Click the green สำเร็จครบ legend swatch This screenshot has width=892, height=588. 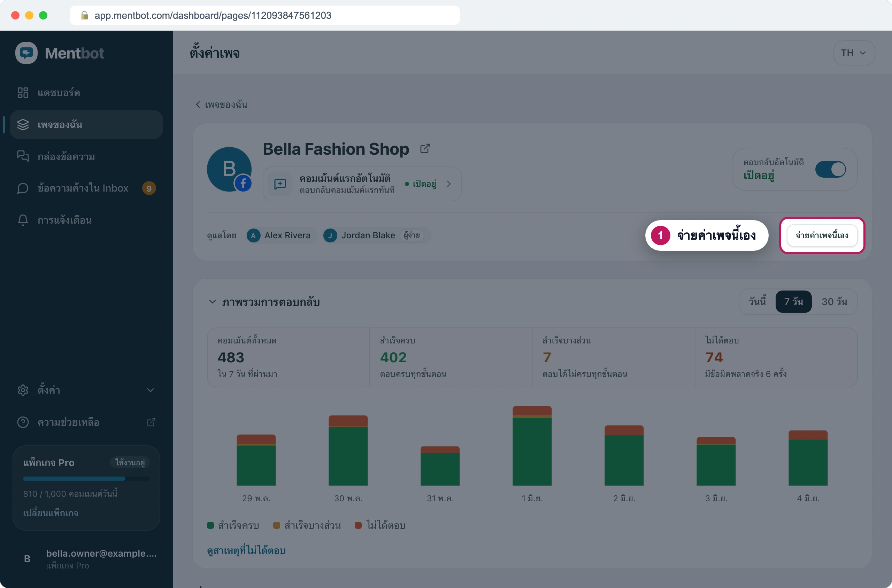tap(210, 525)
